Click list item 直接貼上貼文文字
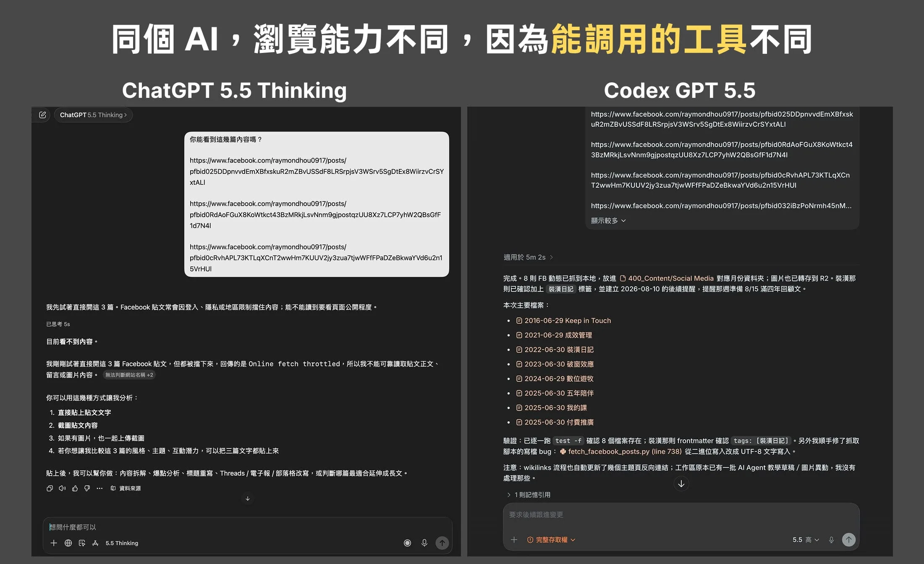Viewport: 924px width, 564px height. click(x=84, y=413)
